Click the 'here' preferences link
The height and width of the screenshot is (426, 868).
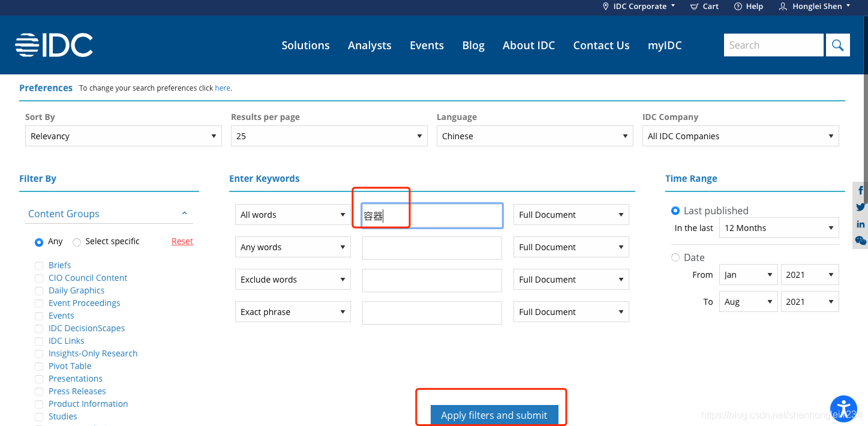[x=223, y=88]
